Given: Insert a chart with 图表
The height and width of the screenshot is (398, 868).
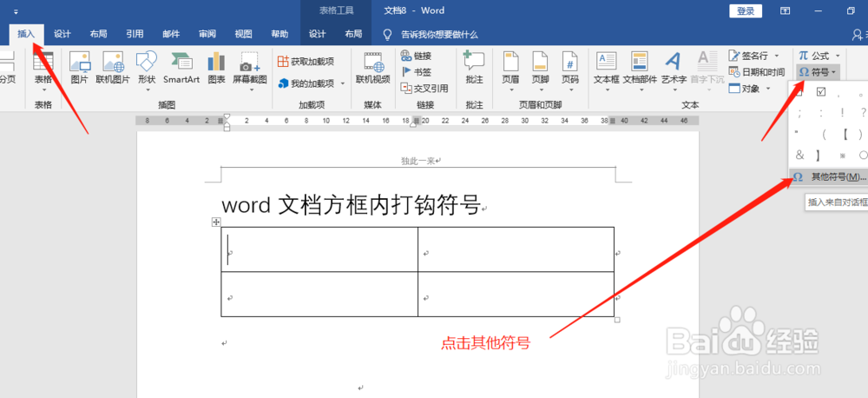Looking at the screenshot, I should click(x=216, y=68).
